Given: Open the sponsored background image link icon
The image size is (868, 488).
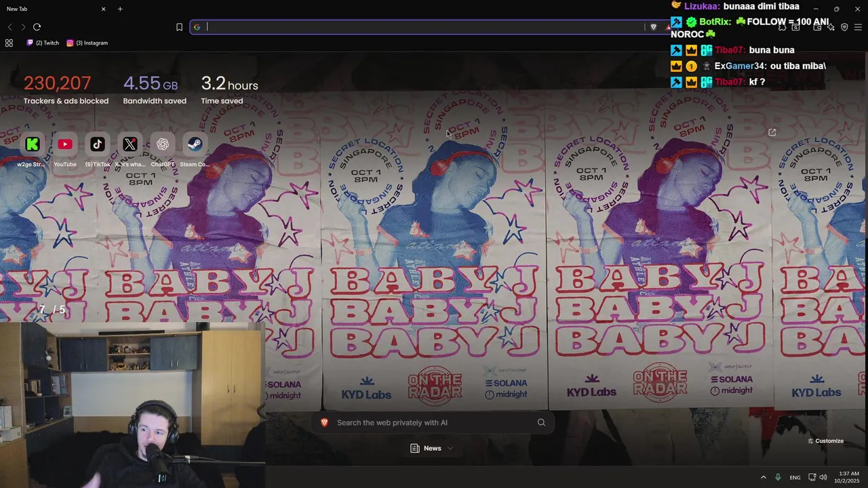Looking at the screenshot, I should [772, 132].
